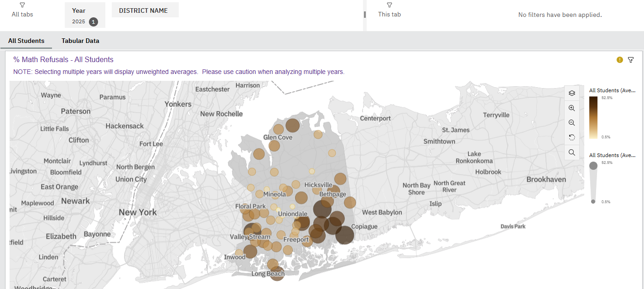The height and width of the screenshot is (289, 644).
Task: Zoom in on the map
Action: click(571, 108)
